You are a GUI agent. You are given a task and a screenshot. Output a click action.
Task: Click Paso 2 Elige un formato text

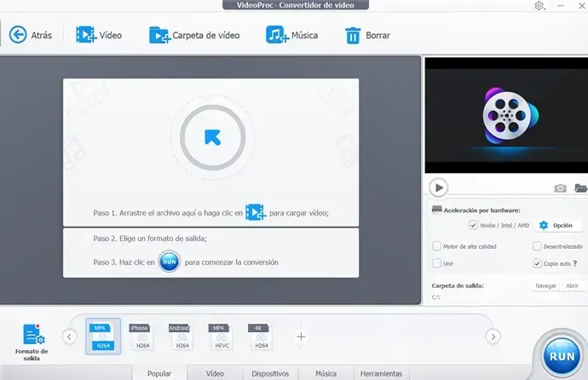150,239
